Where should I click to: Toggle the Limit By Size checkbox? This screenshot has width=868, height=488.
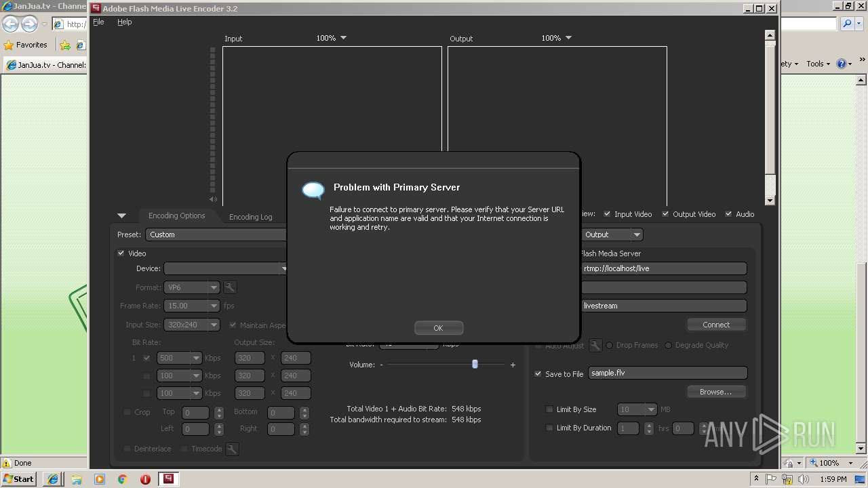click(x=549, y=409)
